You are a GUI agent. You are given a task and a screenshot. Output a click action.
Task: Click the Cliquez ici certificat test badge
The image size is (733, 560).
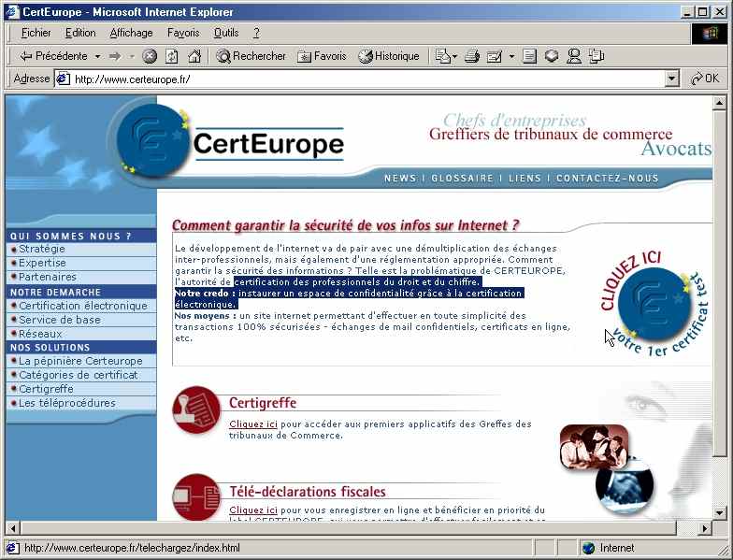coord(654,304)
